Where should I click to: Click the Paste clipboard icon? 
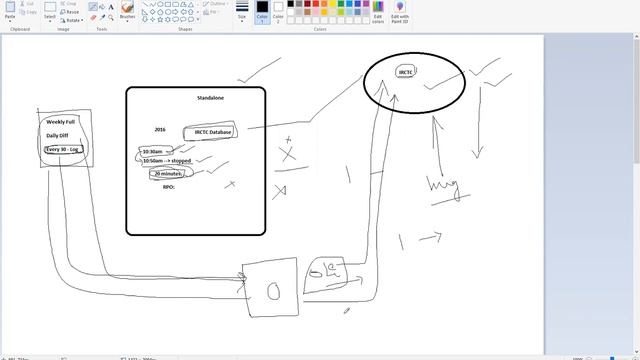10,7
